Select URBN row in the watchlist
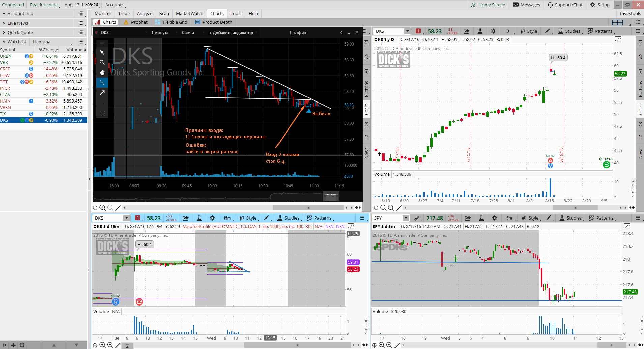This screenshot has height=349, width=644. 44,56
